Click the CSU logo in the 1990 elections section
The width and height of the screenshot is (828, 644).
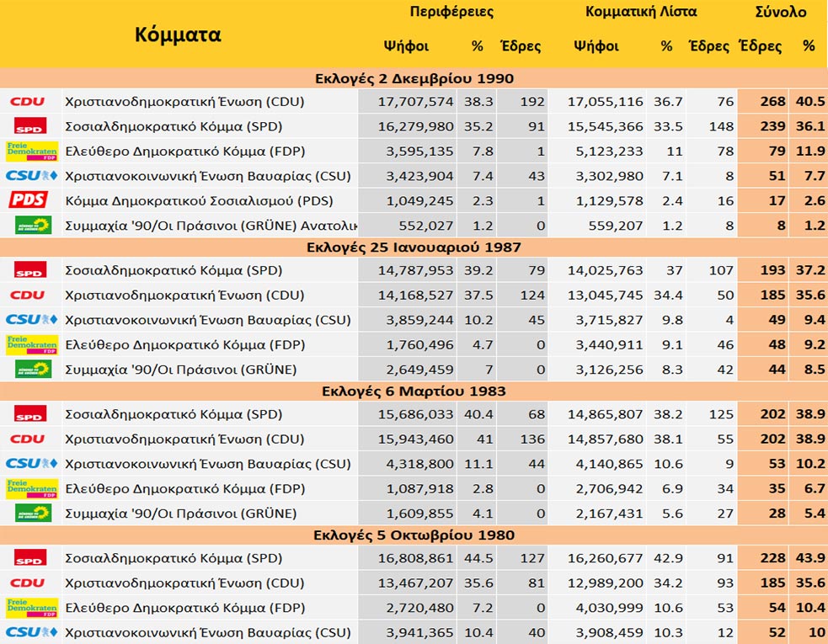pos(31,176)
